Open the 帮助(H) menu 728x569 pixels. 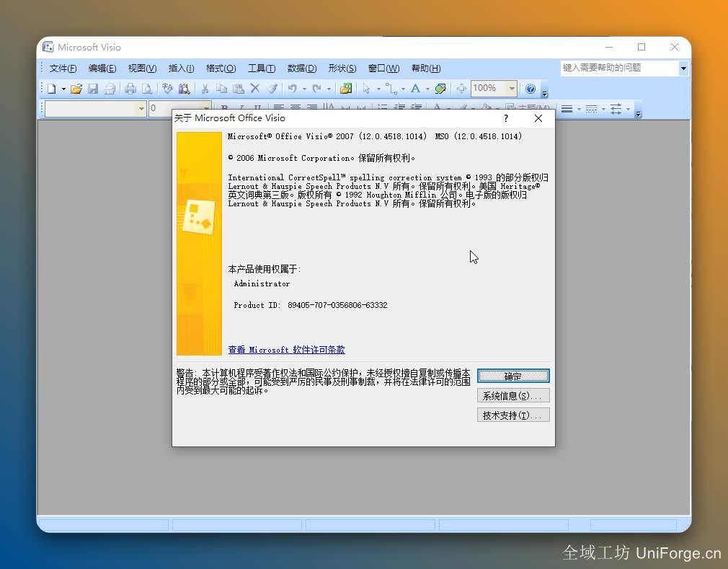tap(426, 69)
